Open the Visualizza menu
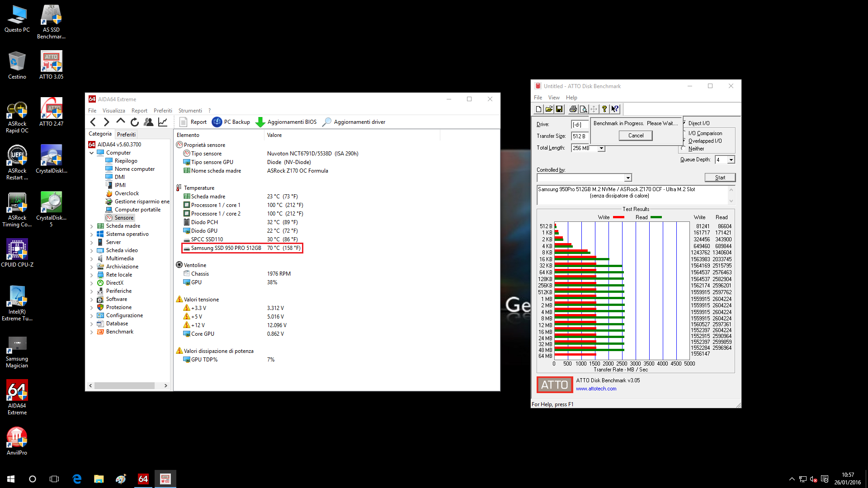Image resolution: width=868 pixels, height=488 pixels. pos(113,110)
